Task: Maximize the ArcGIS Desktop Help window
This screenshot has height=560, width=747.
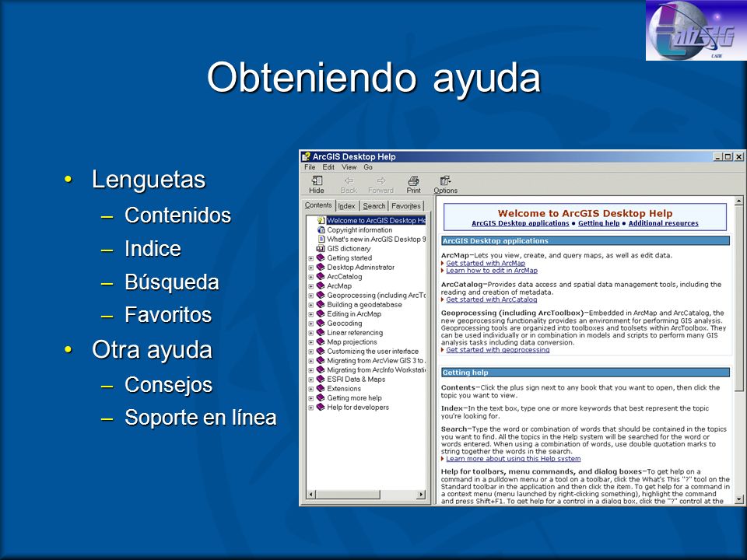Action: (x=728, y=156)
